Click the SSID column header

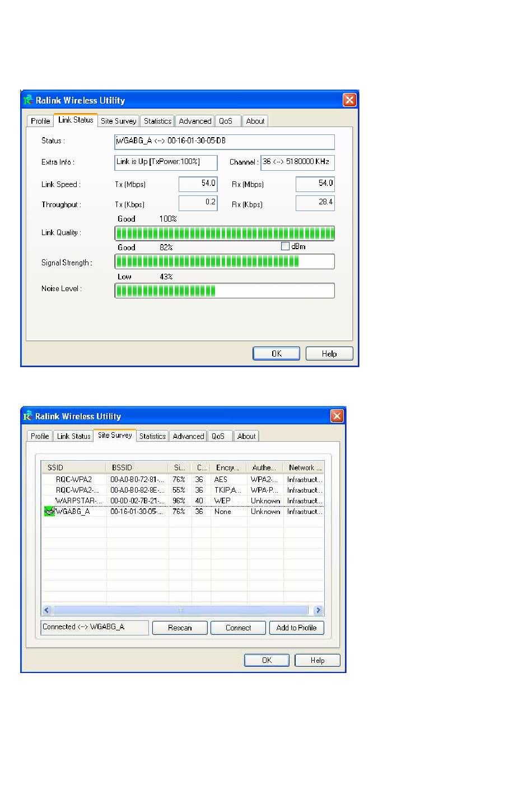click(73, 467)
